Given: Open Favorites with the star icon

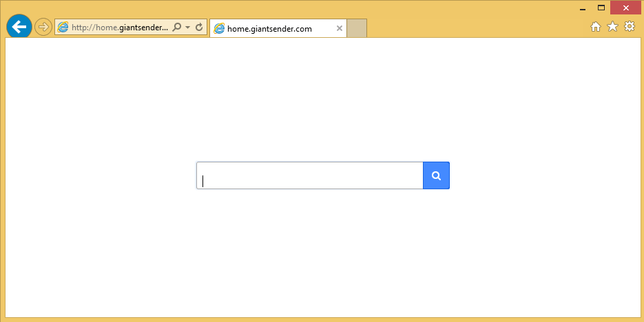Looking at the screenshot, I should coord(612,27).
